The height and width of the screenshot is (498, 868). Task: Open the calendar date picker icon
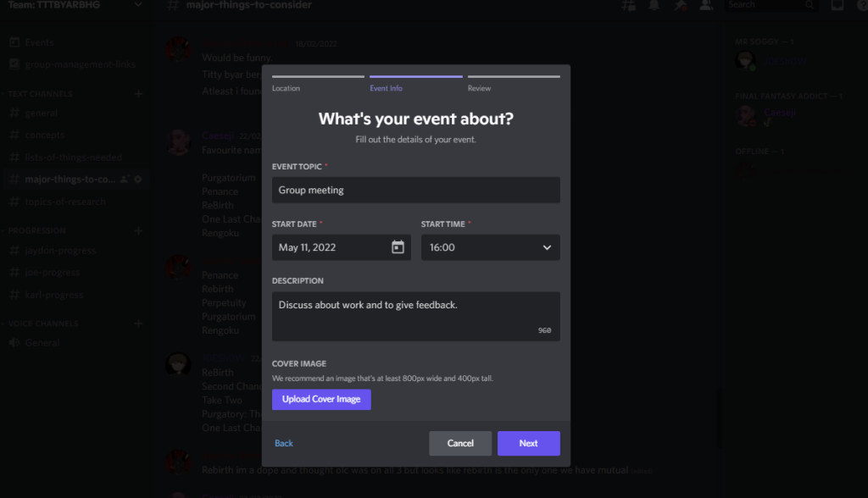pos(398,247)
